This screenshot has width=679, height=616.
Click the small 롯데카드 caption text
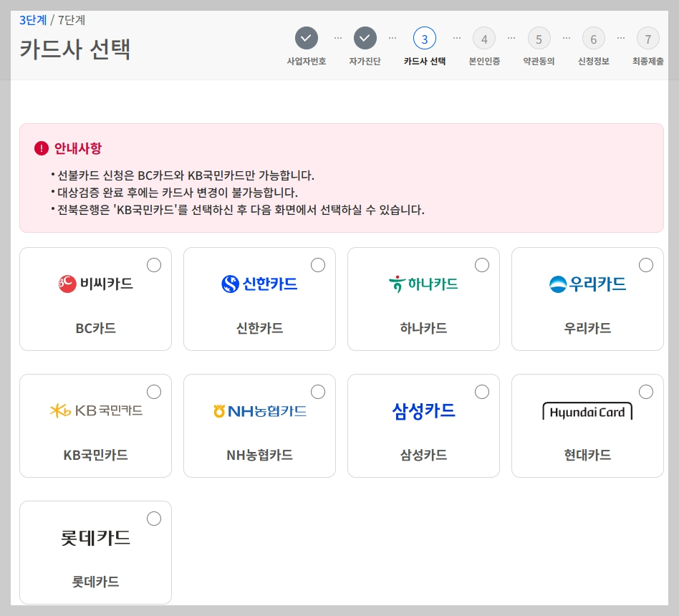click(x=96, y=582)
